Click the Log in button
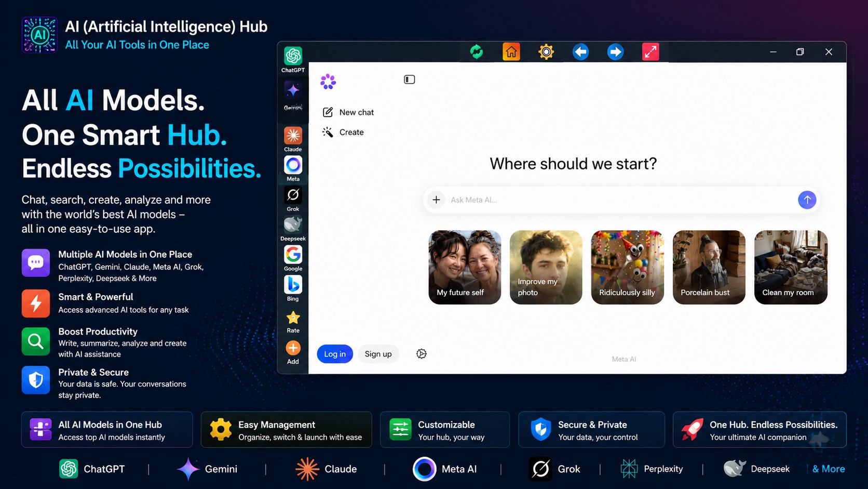 pyautogui.click(x=335, y=354)
